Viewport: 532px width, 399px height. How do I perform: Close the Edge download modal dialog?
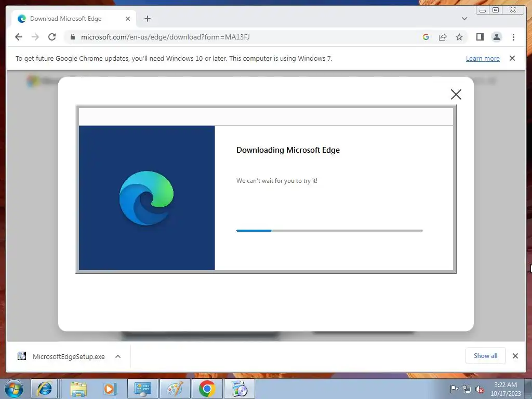coord(456,95)
